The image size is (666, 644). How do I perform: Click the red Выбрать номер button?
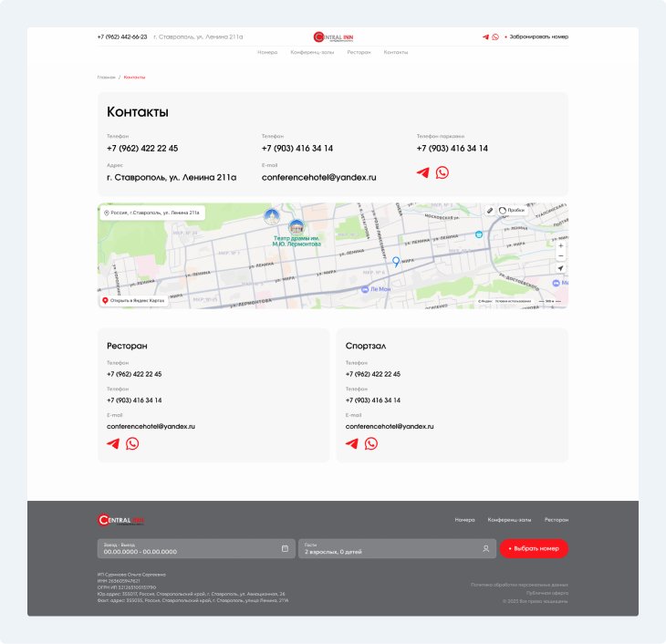coord(534,548)
